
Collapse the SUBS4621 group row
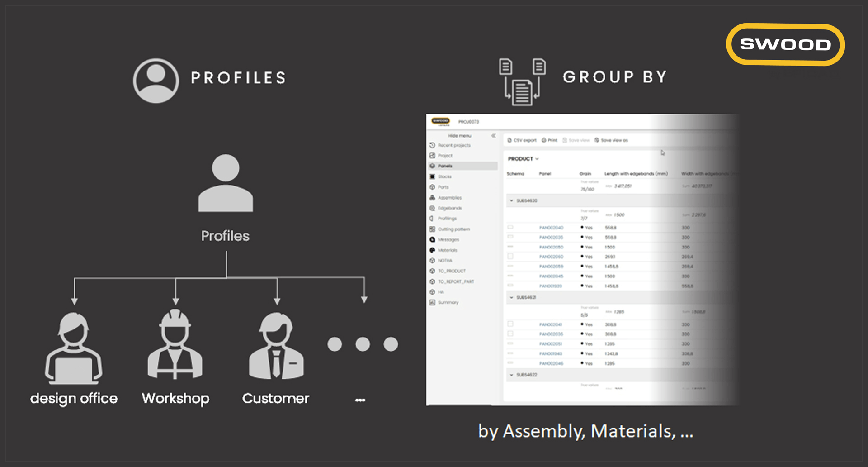(512, 297)
